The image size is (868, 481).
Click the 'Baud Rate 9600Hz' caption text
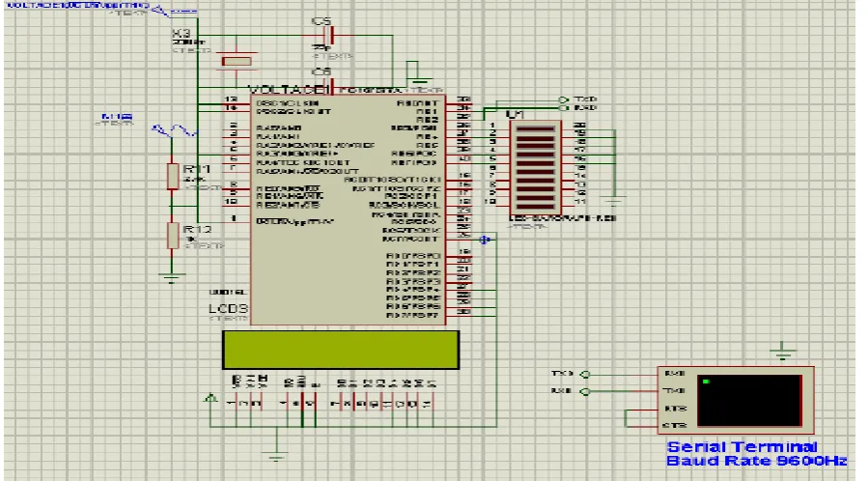pos(757,461)
